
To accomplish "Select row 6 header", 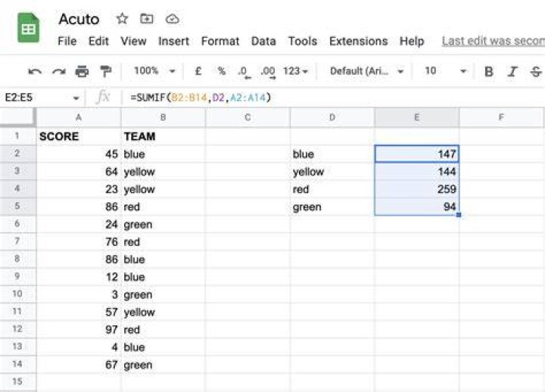I will (17, 224).
